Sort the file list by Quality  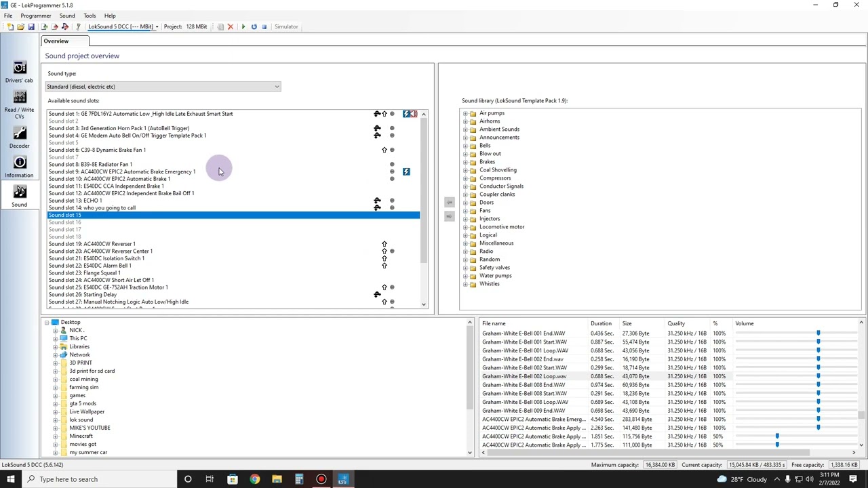click(688, 323)
